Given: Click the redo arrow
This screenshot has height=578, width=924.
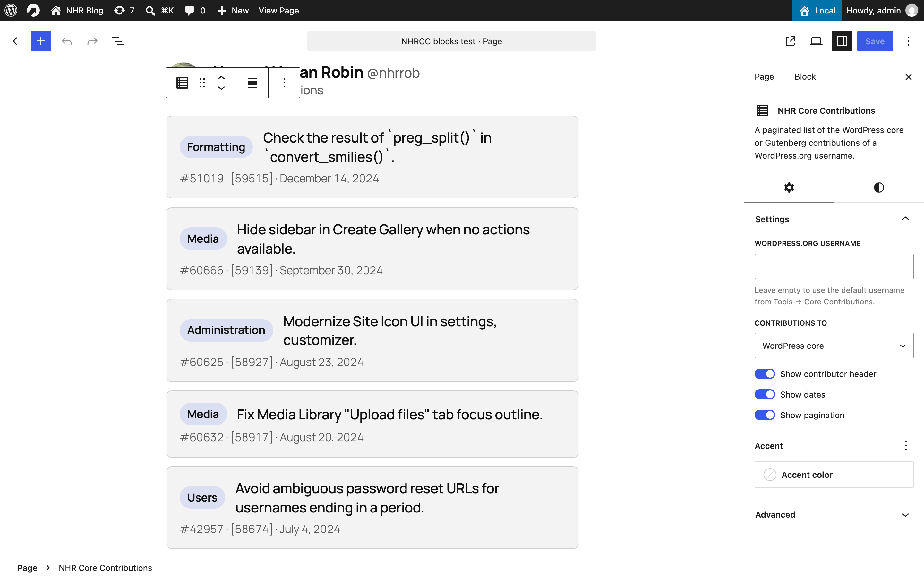Looking at the screenshot, I should point(92,41).
